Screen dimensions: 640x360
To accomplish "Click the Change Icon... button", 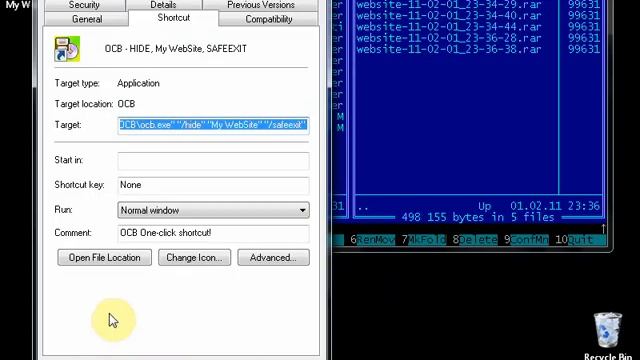I will (194, 258).
